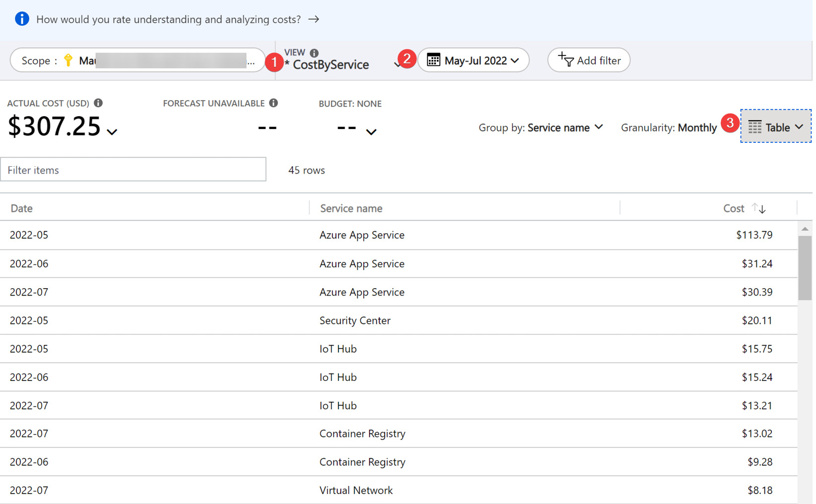Select cost cell $8.18

point(760,490)
